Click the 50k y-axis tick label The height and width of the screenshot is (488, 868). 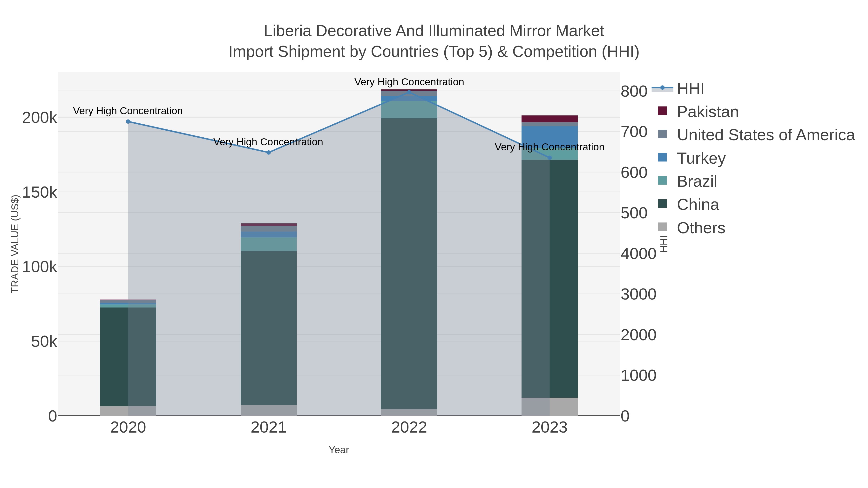coord(44,342)
